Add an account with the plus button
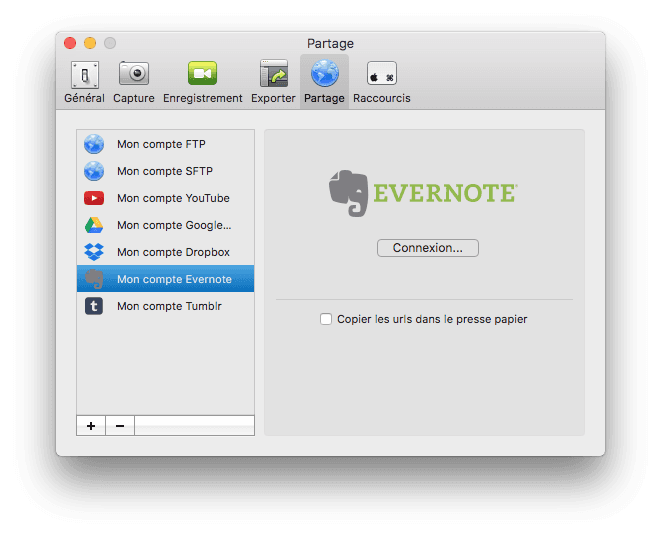The height and width of the screenshot is (536, 661). pos(91,426)
